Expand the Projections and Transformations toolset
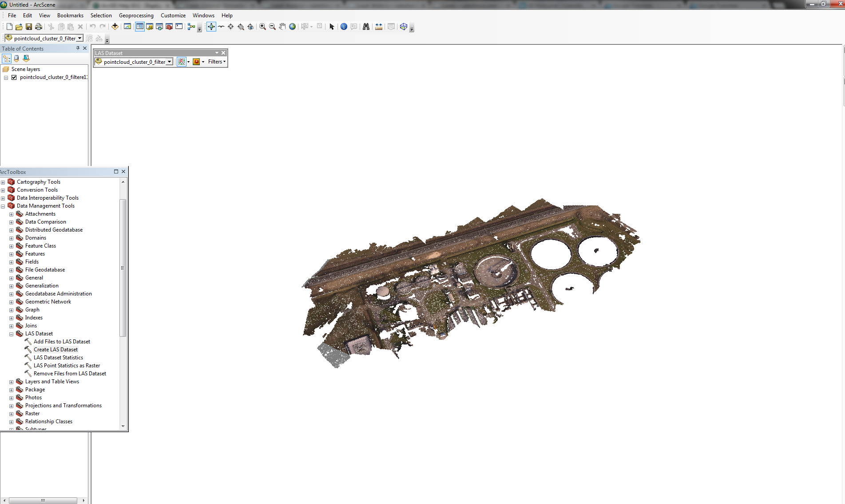 (x=12, y=406)
